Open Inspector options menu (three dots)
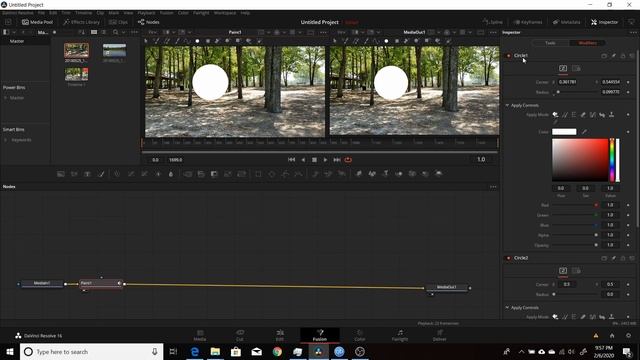 tap(632, 32)
